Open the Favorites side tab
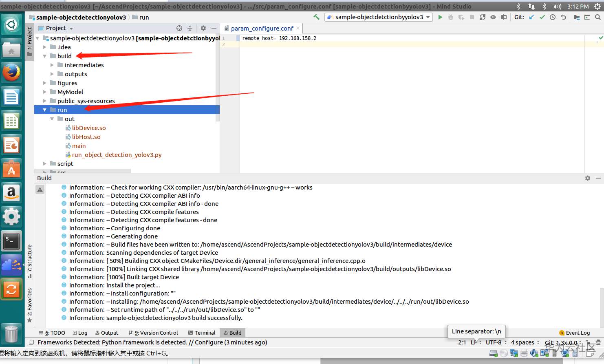The height and width of the screenshot is (364, 604). (x=29, y=305)
